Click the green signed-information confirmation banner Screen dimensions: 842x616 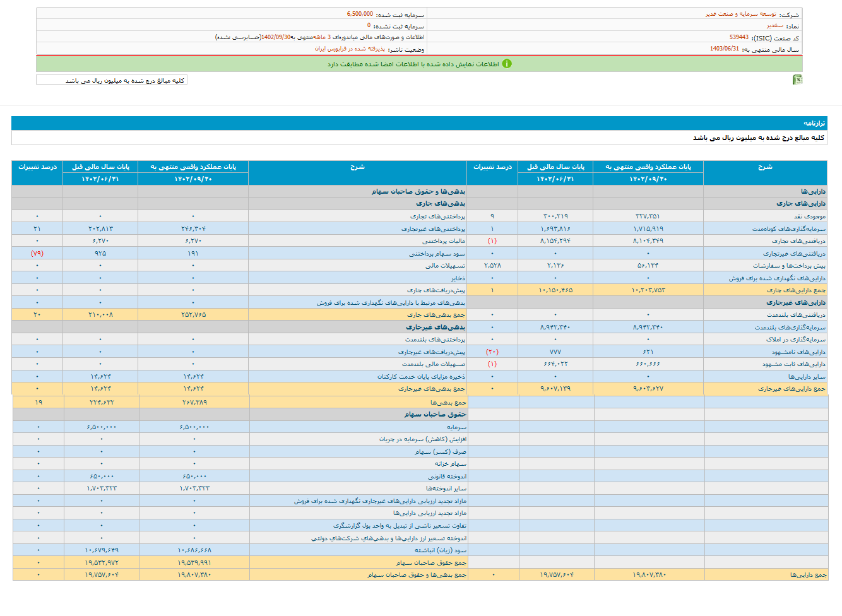[419, 64]
